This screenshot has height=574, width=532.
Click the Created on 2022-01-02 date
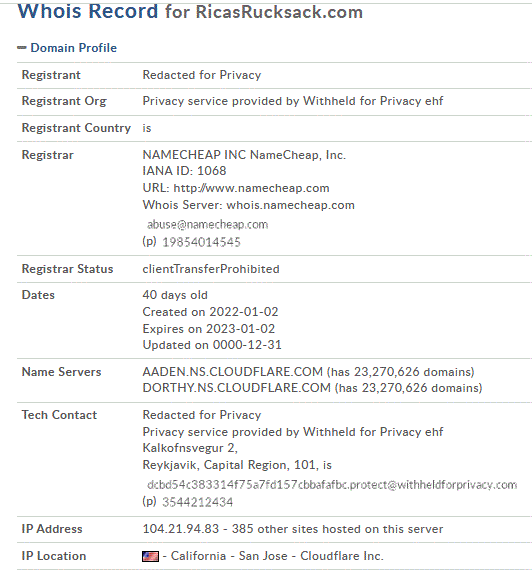coord(210,312)
